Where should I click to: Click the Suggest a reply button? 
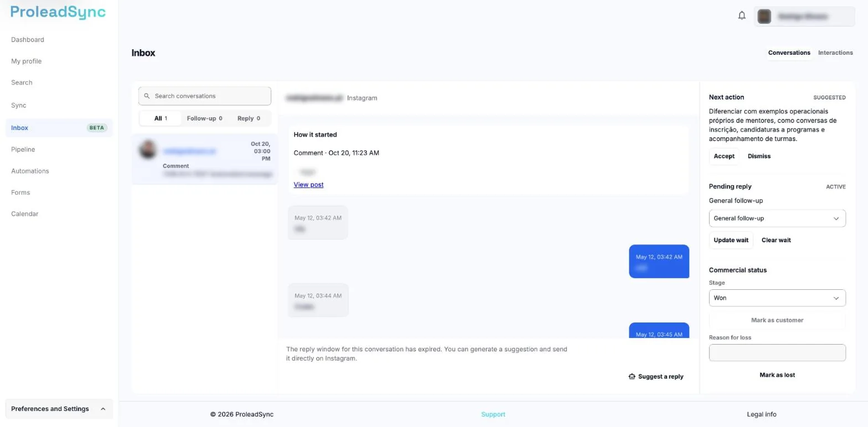pyautogui.click(x=656, y=377)
